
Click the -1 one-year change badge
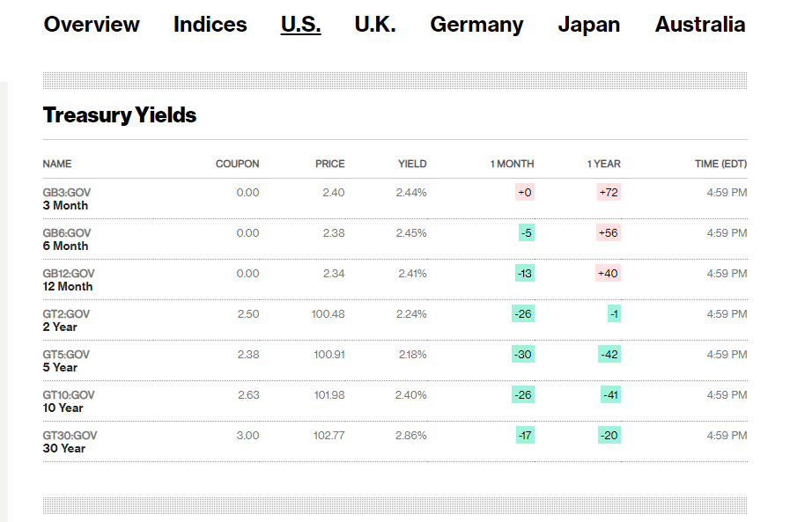tap(614, 314)
